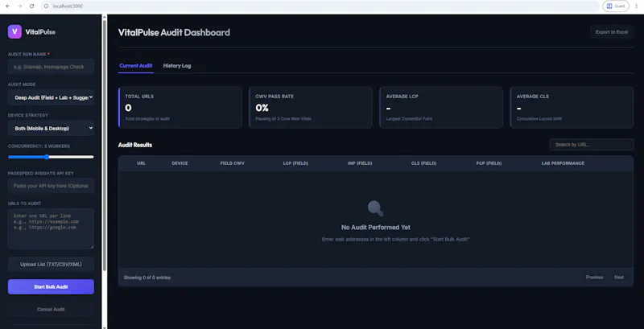644x329 pixels.
Task: Click Export to Excel button
Action: tap(612, 32)
